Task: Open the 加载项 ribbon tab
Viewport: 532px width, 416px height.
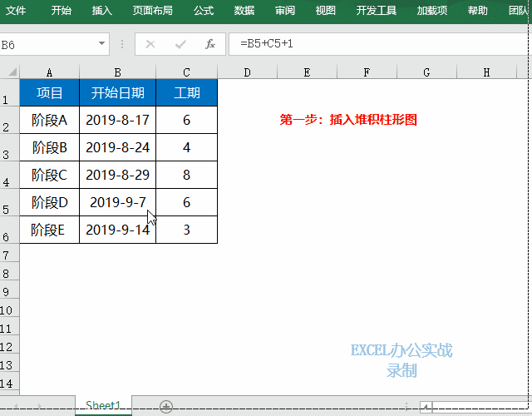Action: tap(432, 11)
